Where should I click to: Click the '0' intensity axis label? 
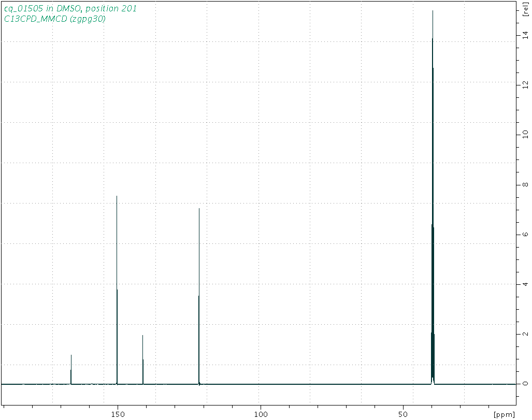pyautogui.click(x=525, y=384)
